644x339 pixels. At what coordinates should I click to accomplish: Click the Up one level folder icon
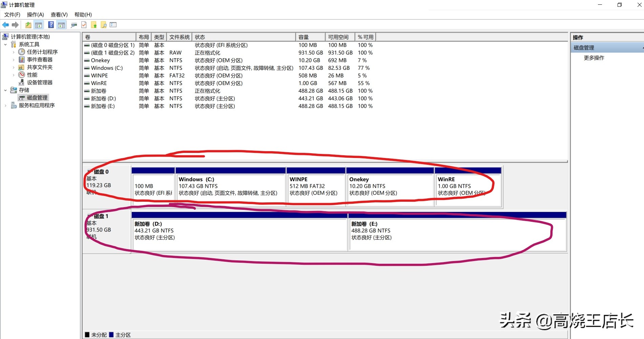click(28, 25)
